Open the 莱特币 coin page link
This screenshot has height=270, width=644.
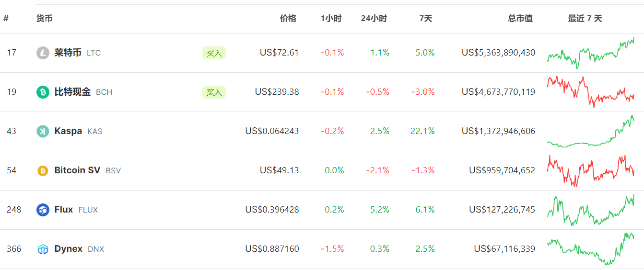pos(68,53)
